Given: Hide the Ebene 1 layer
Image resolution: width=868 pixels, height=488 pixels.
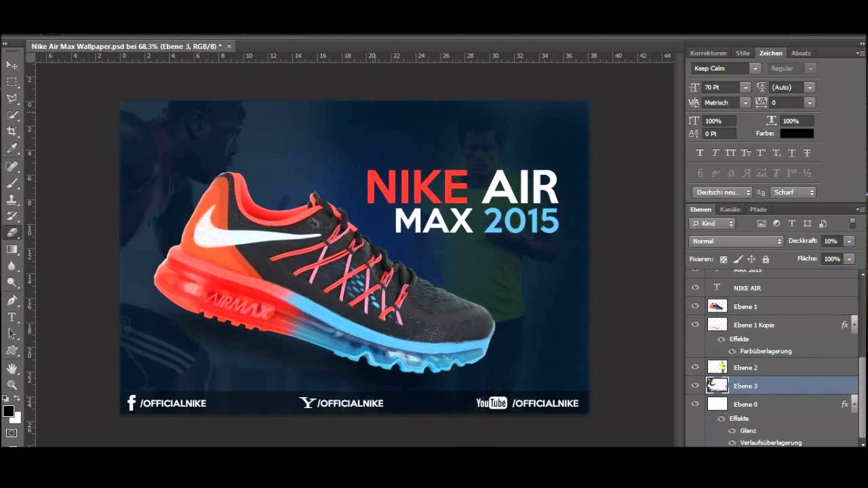Looking at the screenshot, I should click(695, 306).
